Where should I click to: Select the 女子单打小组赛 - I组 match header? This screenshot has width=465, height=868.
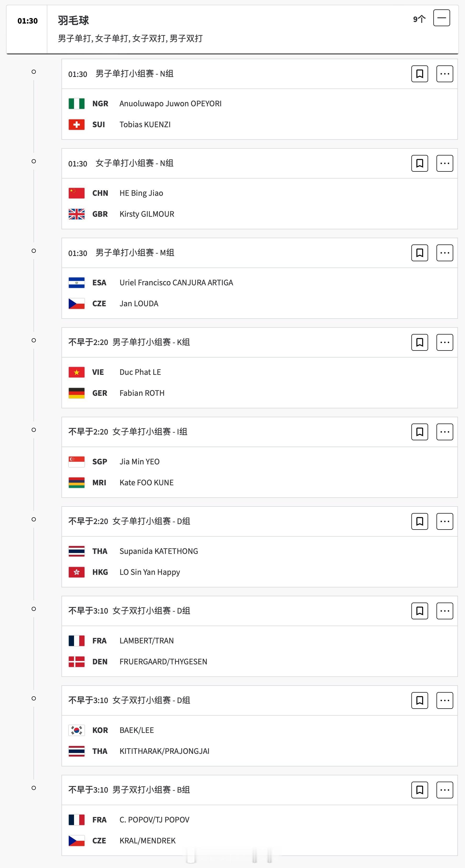point(150,432)
